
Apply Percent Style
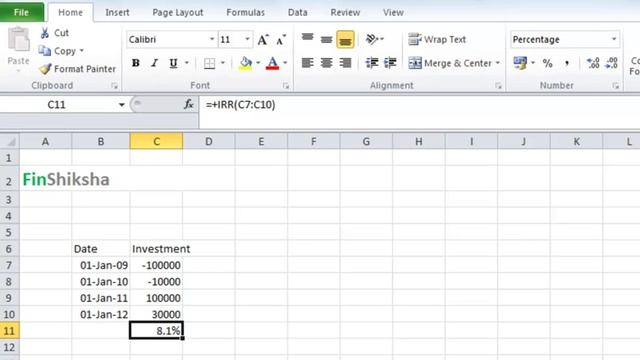coord(547,63)
